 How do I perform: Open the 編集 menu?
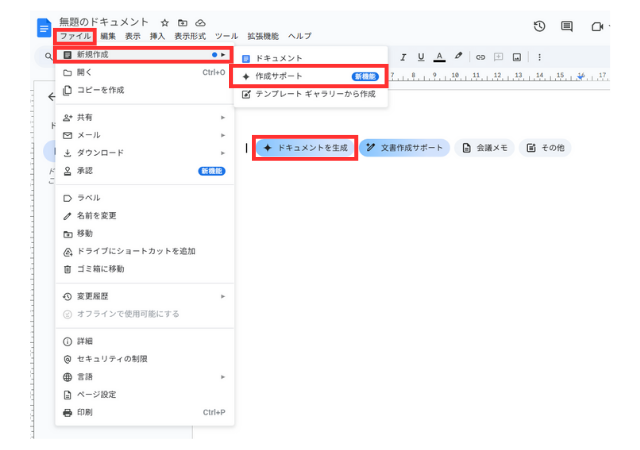(x=108, y=36)
